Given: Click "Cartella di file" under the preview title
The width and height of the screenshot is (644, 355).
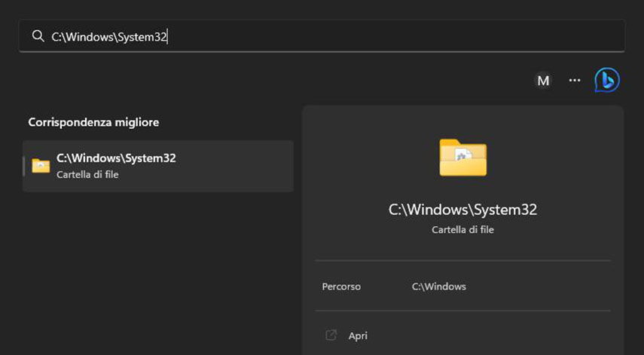Looking at the screenshot, I should click(x=462, y=229).
